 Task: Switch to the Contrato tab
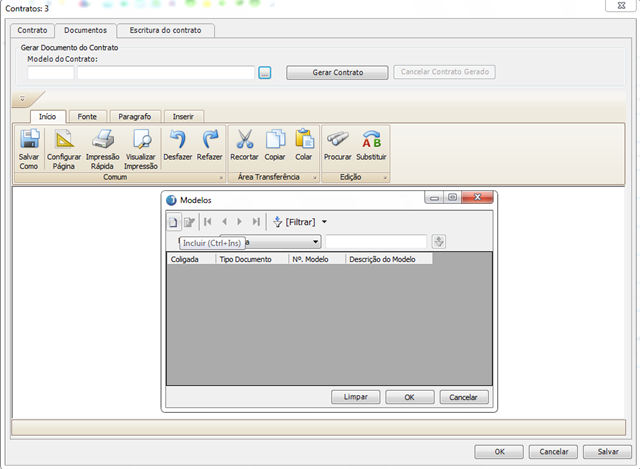[x=32, y=30]
